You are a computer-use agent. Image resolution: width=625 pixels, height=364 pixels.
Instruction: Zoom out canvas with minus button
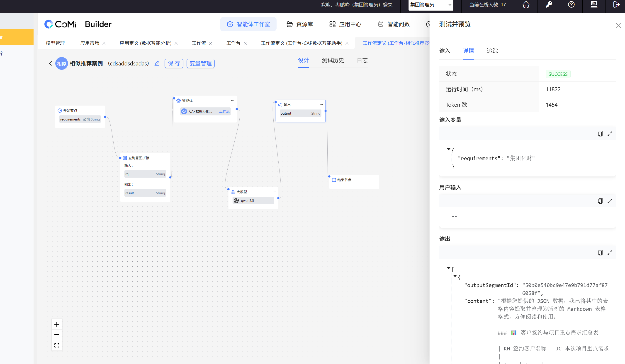(x=57, y=335)
